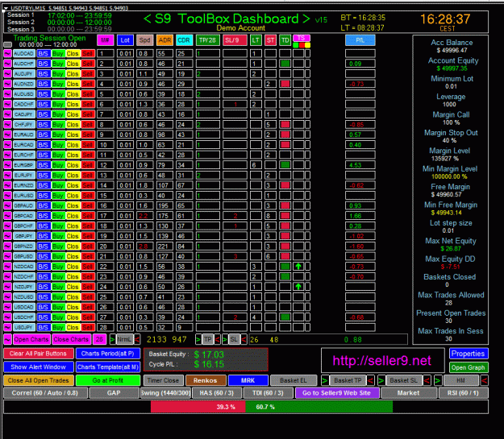Click the M# column header
Image resolution: width=504 pixels, height=439 pixels.
pyautogui.click(x=105, y=40)
